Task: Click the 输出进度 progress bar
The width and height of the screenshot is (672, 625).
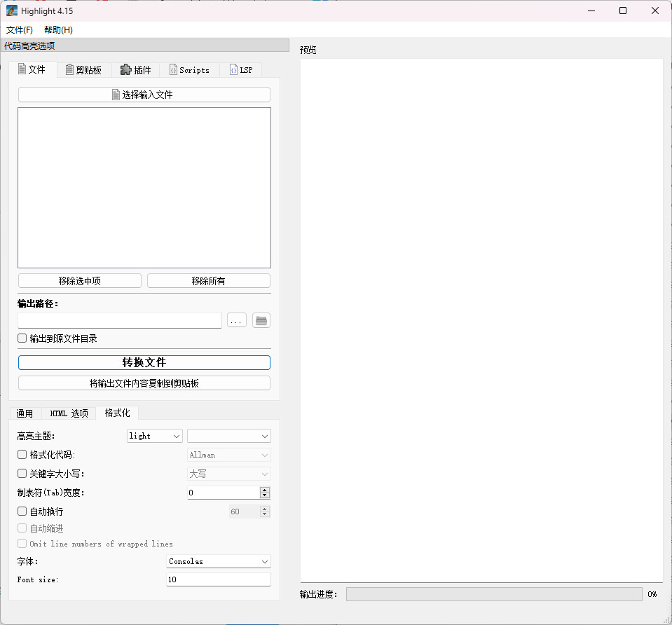Action: [x=494, y=594]
